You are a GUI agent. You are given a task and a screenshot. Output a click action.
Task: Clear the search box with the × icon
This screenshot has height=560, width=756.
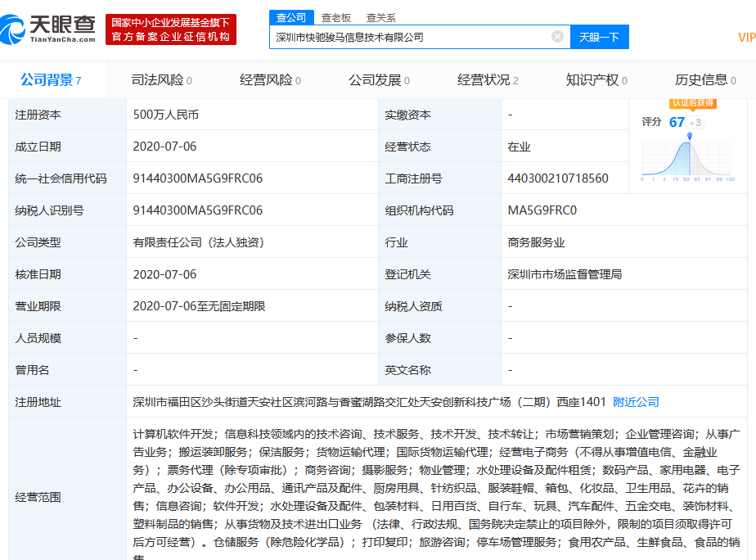tap(556, 36)
